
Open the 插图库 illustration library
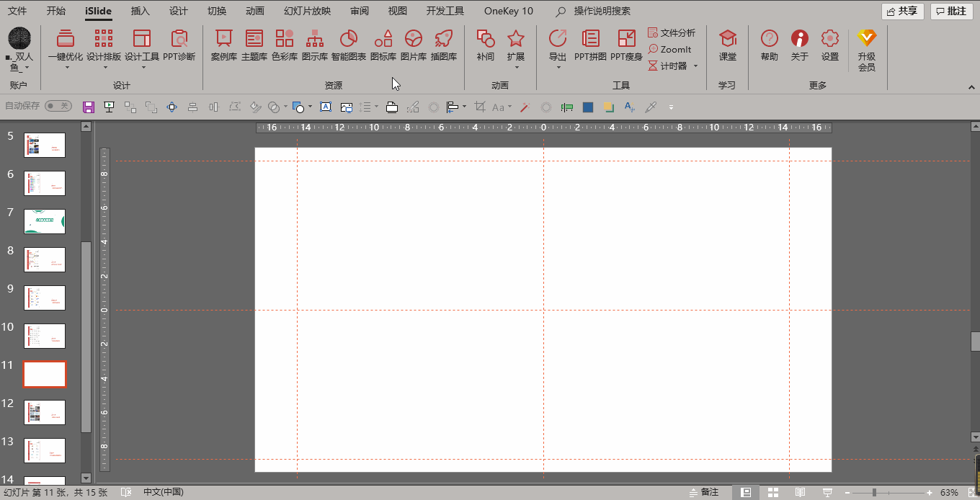(x=444, y=45)
